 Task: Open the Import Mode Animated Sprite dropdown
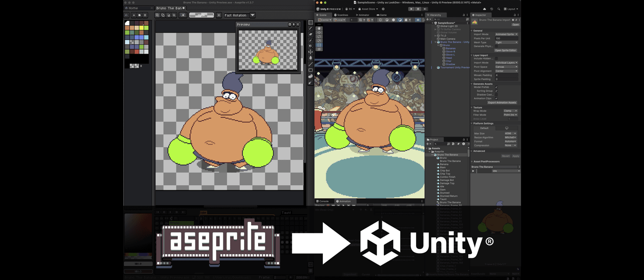point(506,34)
